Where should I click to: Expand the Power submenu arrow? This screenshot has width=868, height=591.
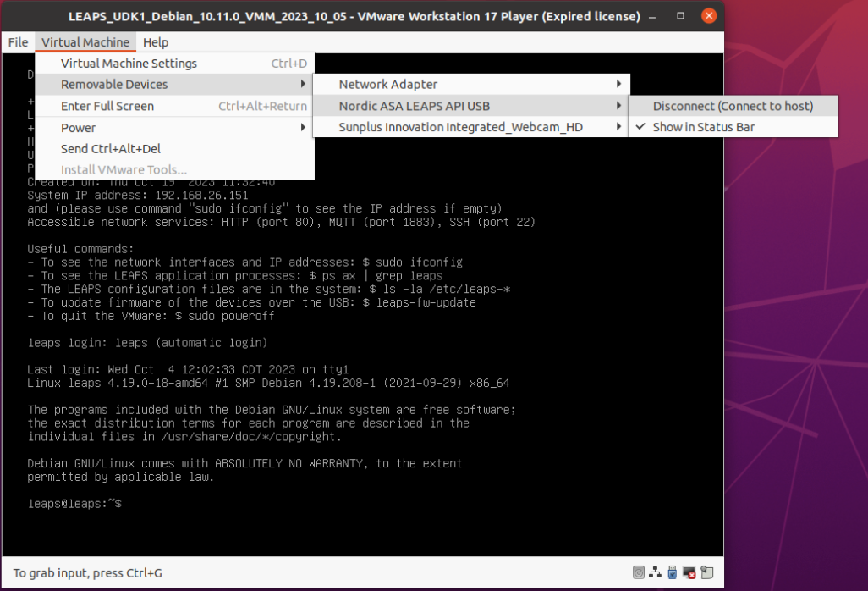pos(303,127)
